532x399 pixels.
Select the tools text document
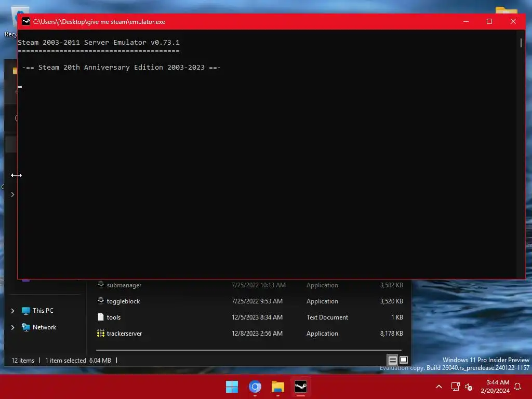click(250, 317)
